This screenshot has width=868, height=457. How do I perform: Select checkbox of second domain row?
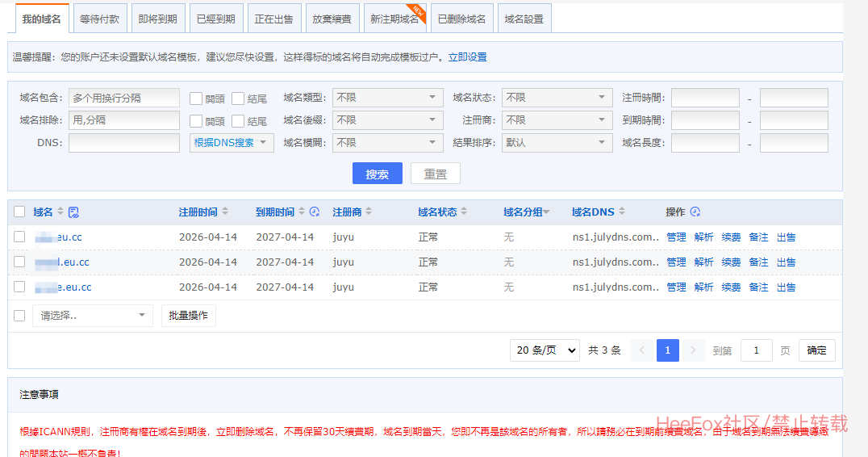[19, 262]
